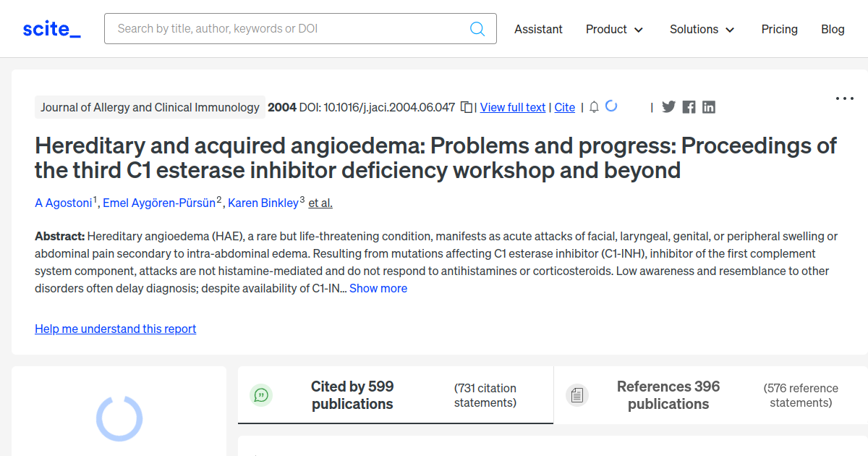
Task: Open the Assistant menu item
Action: [x=538, y=29]
